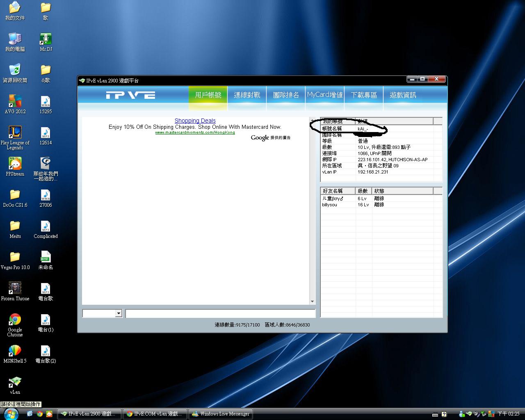The image size is (525, 420).
Task: Click the Shopping Deals ad link
Action: point(195,121)
